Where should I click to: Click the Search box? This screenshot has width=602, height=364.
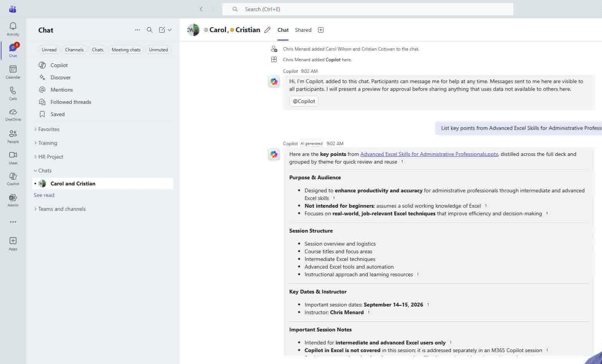click(x=368, y=9)
